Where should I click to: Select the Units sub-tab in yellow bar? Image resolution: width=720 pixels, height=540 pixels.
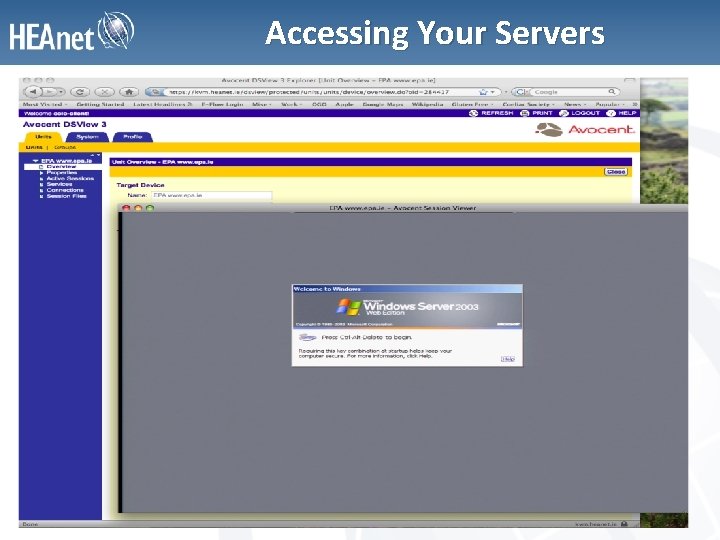pyautogui.click(x=34, y=147)
